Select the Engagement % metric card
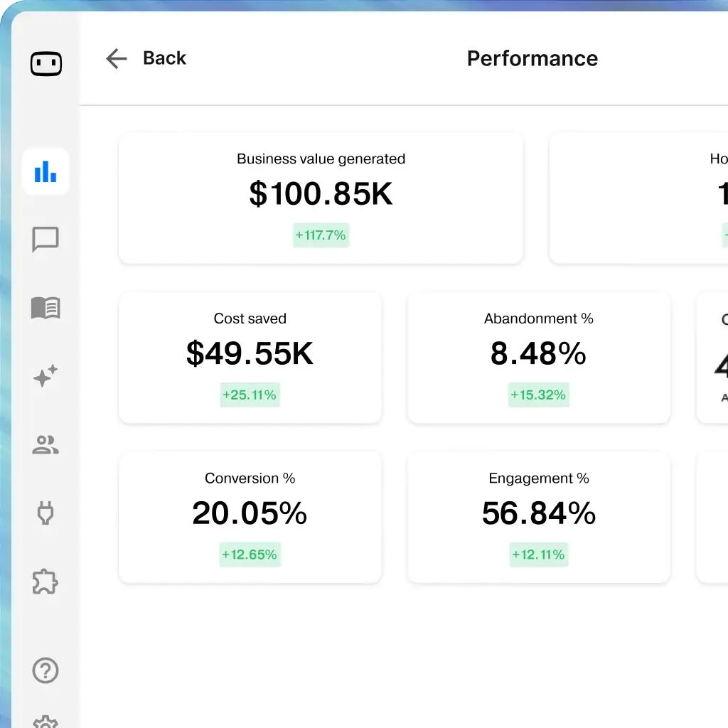The image size is (728, 728). pos(538,517)
